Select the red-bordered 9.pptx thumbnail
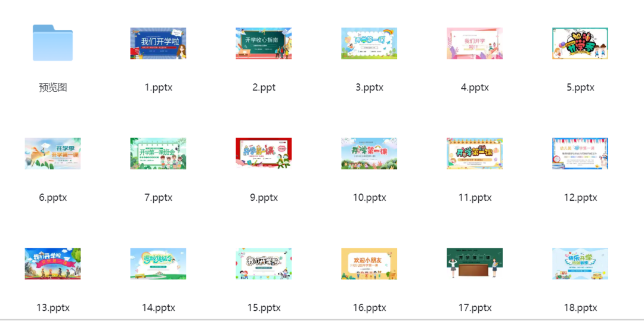The image size is (644, 321). coord(264,154)
